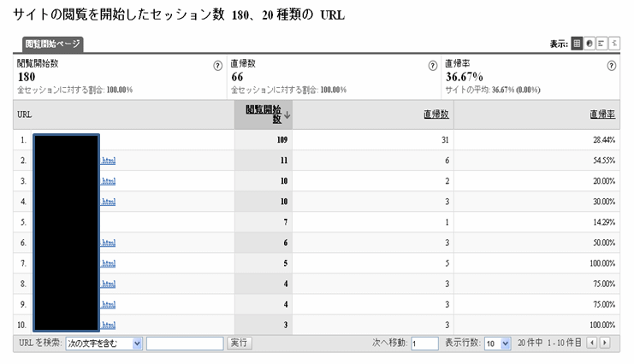Open help for 閲覧開始数 metric
634x364 pixels.
tap(217, 66)
